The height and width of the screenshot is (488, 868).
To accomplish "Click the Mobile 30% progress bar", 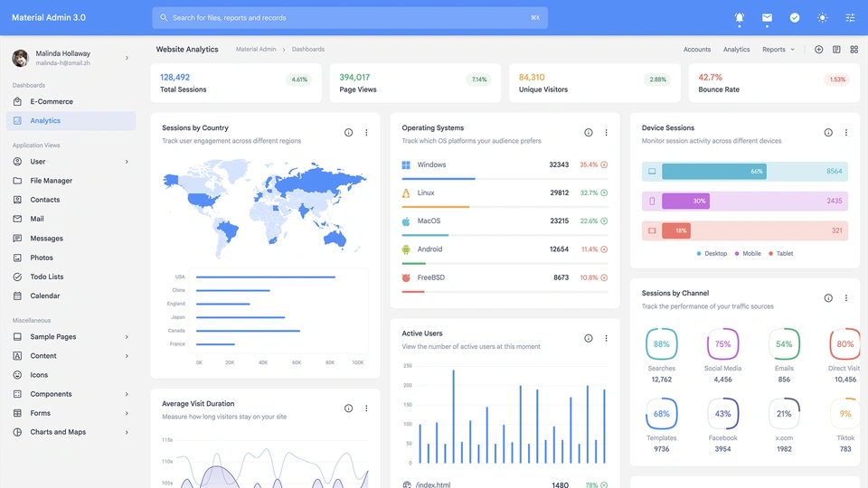I will pyautogui.click(x=686, y=201).
